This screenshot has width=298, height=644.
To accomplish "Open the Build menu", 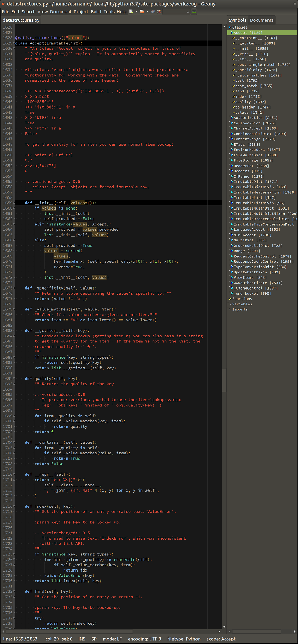I will coord(96,12).
